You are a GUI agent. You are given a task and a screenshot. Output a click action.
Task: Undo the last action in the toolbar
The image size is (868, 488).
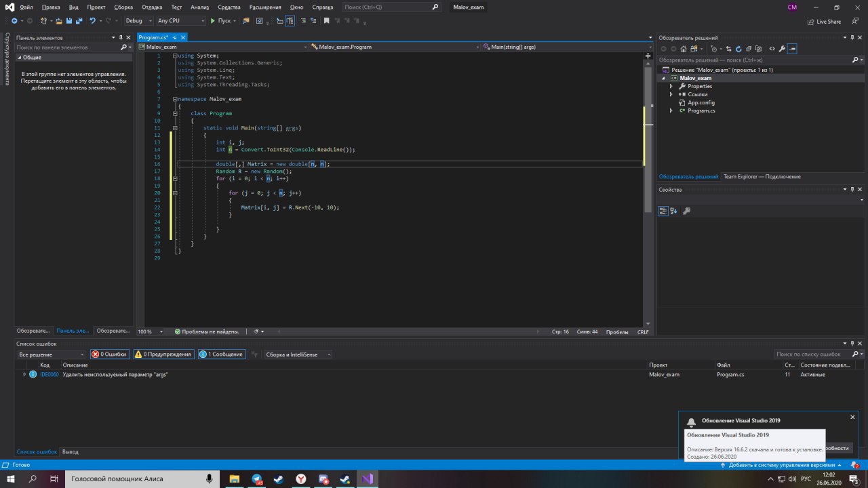[93, 21]
